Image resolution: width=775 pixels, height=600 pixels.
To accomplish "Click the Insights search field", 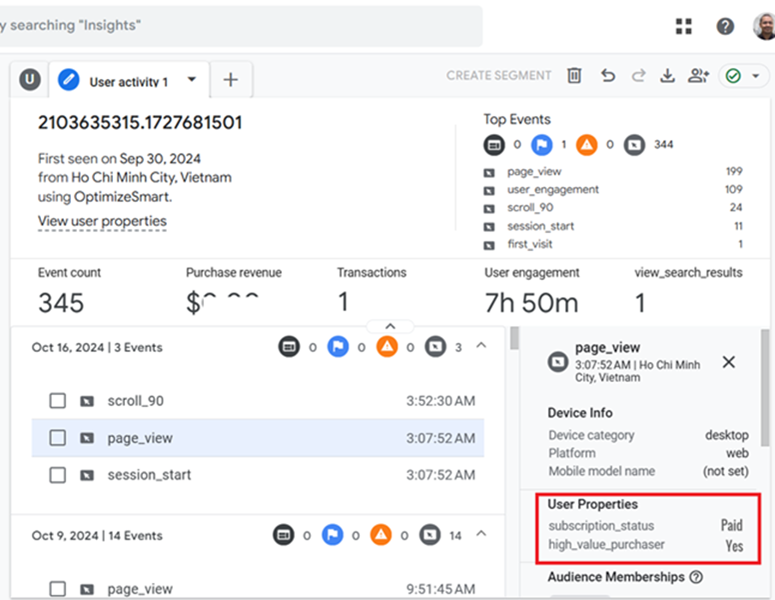I will click(240, 26).
